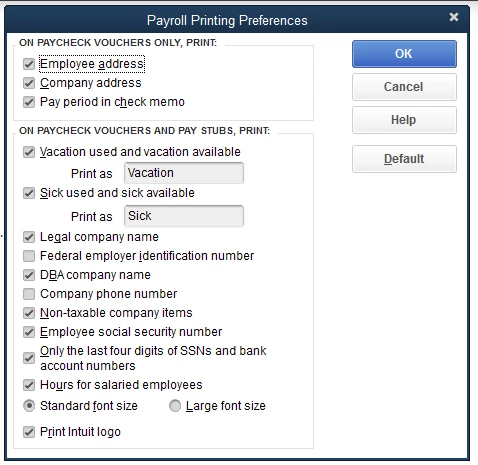Uncheck Print Intuit logo checkbox
Viewport: 478px width, 465px height.
(29, 432)
